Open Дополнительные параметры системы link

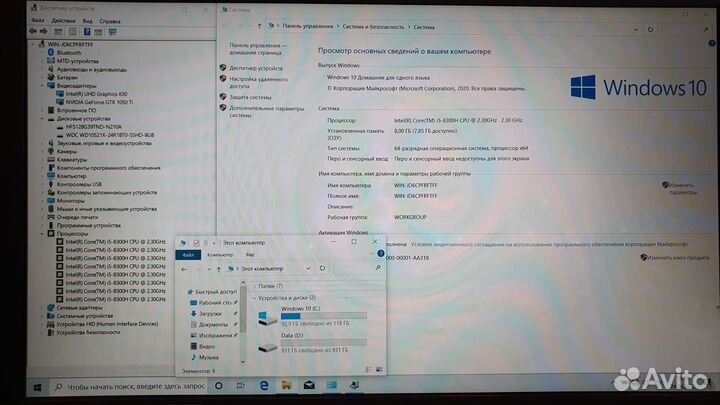(266, 112)
